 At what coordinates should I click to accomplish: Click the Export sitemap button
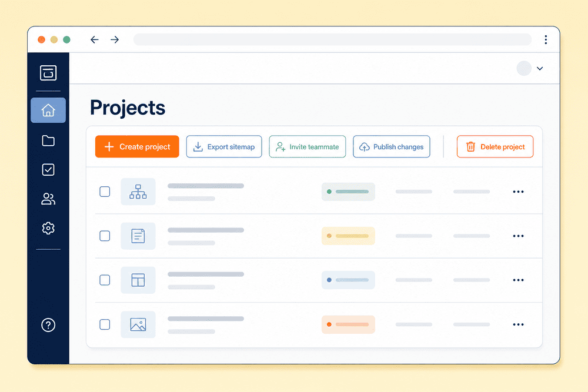(x=224, y=146)
